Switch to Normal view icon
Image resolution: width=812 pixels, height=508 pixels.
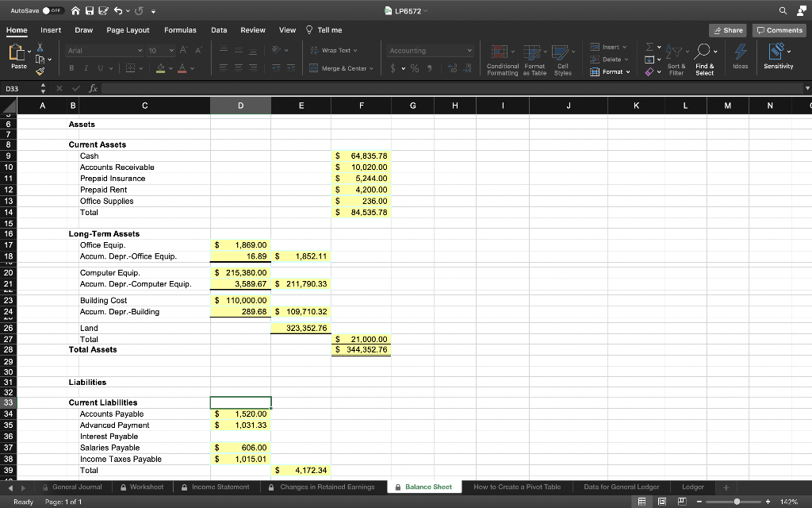[x=642, y=502]
